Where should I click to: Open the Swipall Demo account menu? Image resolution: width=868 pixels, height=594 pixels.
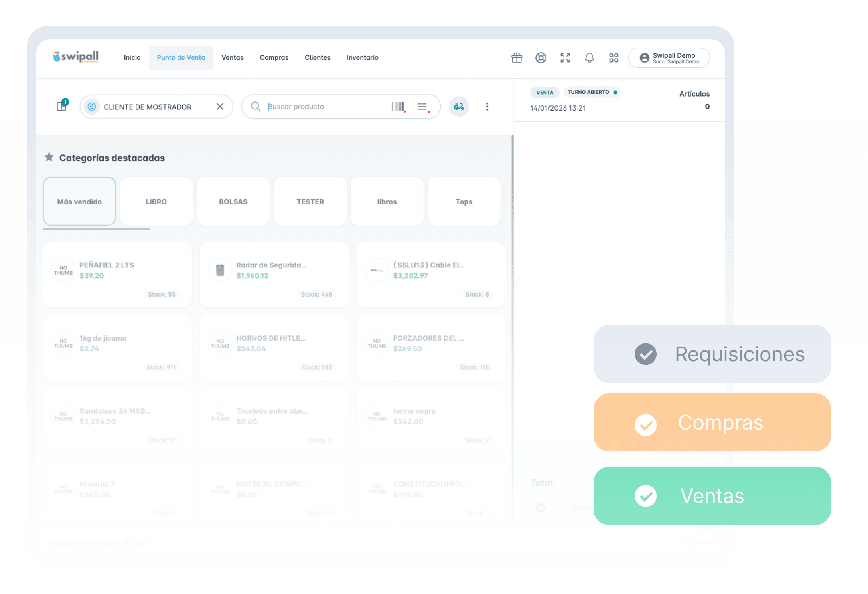click(669, 58)
